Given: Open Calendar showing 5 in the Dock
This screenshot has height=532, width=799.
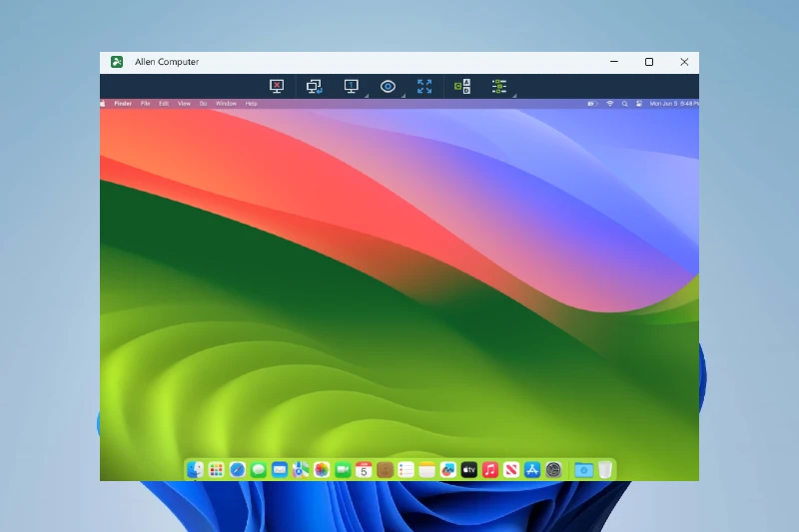Looking at the screenshot, I should tap(364, 470).
